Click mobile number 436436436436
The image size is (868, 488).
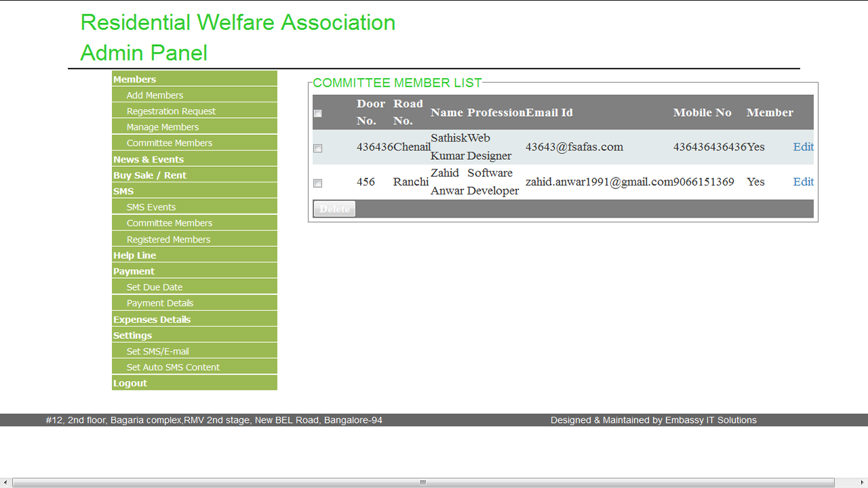pyautogui.click(x=710, y=147)
